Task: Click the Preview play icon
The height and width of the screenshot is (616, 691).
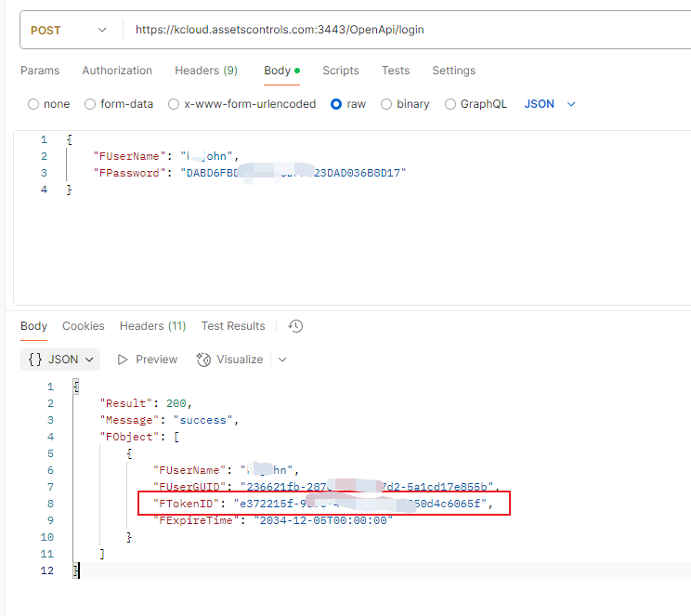Action: (123, 360)
